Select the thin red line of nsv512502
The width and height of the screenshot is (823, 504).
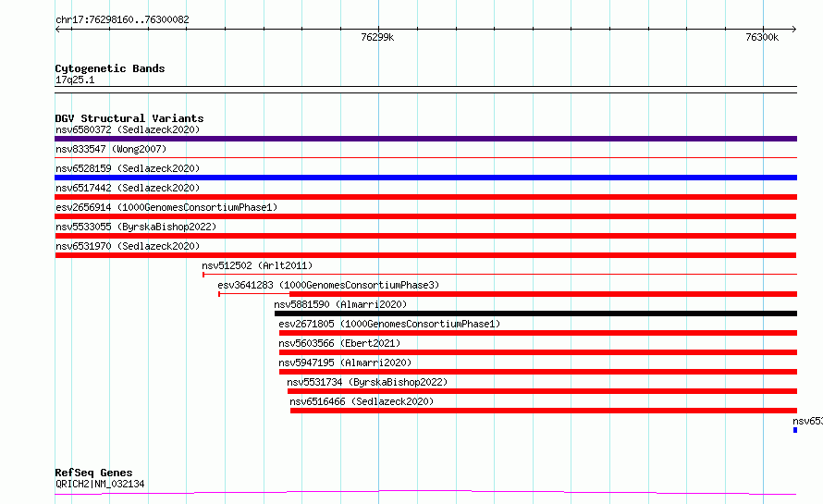point(499,274)
